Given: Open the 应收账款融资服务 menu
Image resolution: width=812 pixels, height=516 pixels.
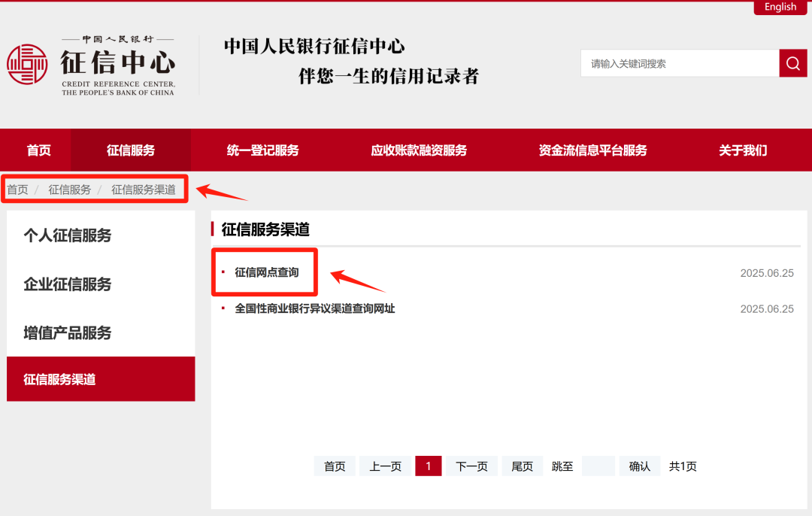Looking at the screenshot, I should pos(417,150).
